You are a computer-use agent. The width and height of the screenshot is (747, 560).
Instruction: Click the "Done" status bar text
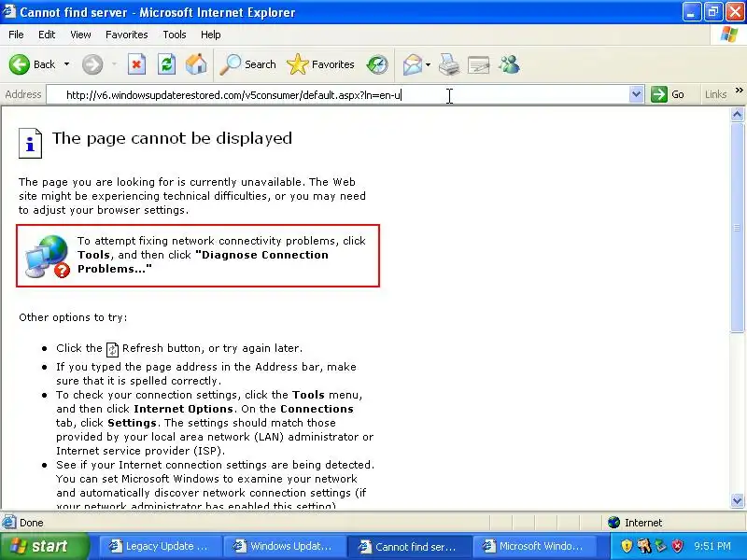[x=32, y=523]
